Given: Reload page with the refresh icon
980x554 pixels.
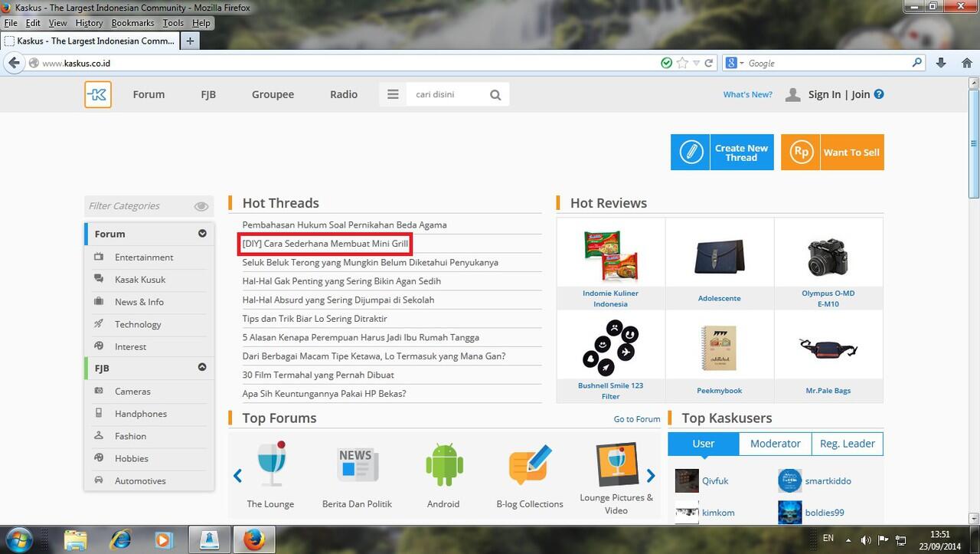Looking at the screenshot, I should point(709,63).
